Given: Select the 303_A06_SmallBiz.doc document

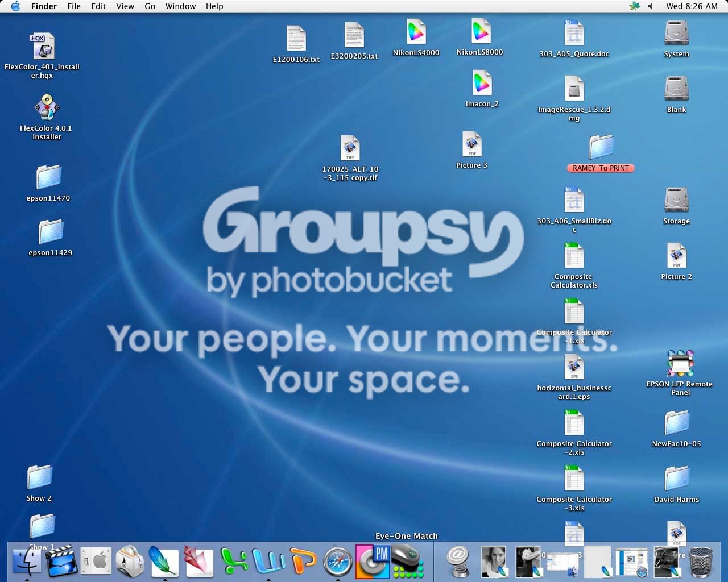Looking at the screenshot, I should point(574,200).
